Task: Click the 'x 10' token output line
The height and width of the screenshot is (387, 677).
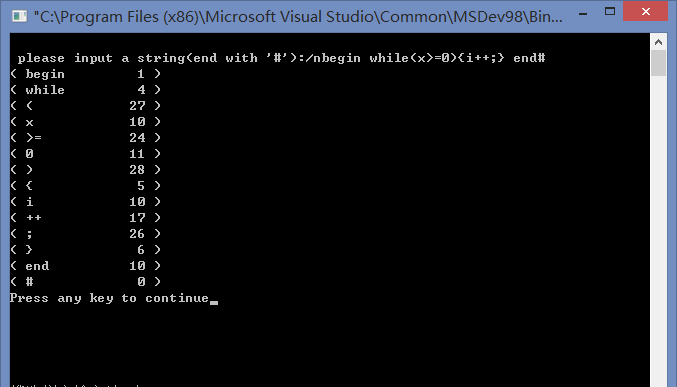Action: point(85,122)
